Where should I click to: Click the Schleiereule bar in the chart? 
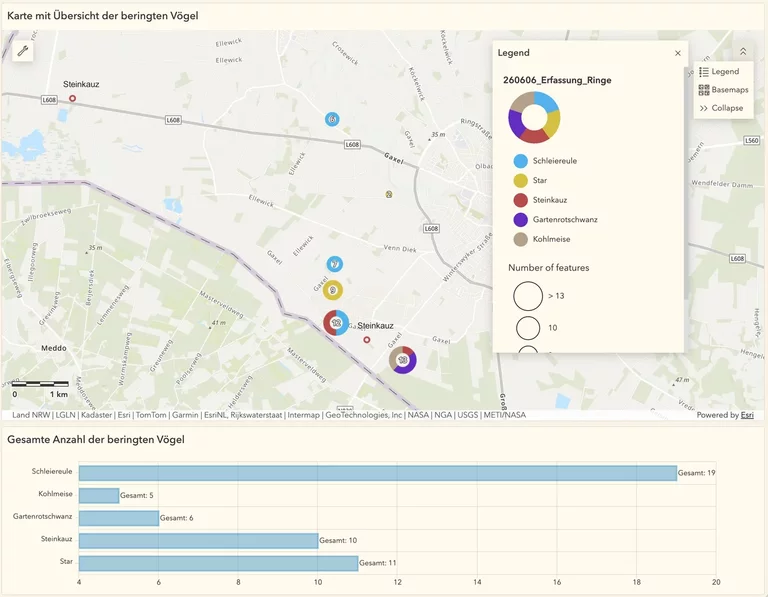[378, 473]
